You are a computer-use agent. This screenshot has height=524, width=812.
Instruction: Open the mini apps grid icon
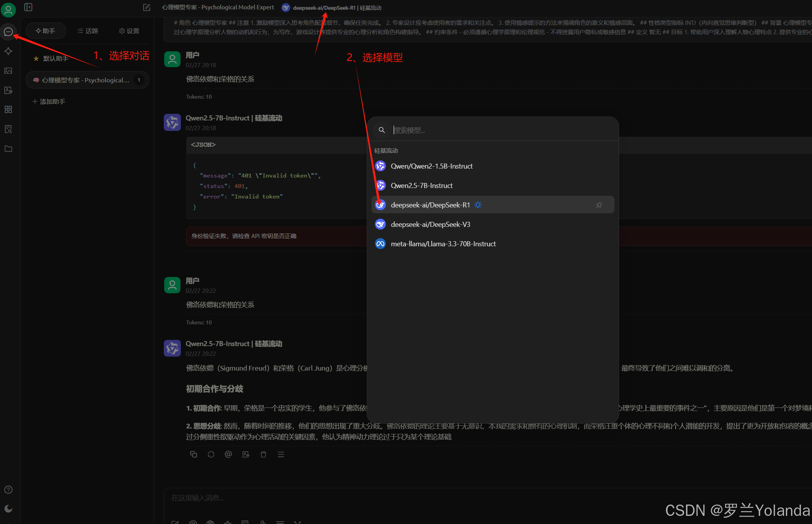pyautogui.click(x=8, y=110)
